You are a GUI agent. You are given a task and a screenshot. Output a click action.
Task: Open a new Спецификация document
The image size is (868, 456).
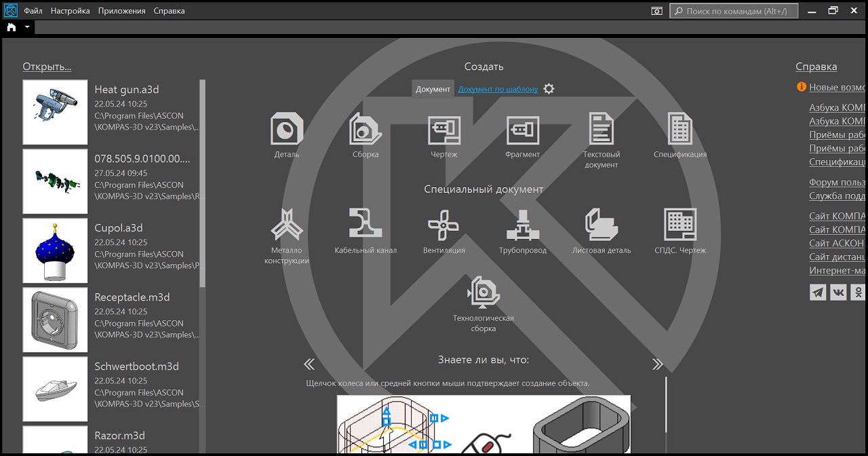click(x=679, y=130)
